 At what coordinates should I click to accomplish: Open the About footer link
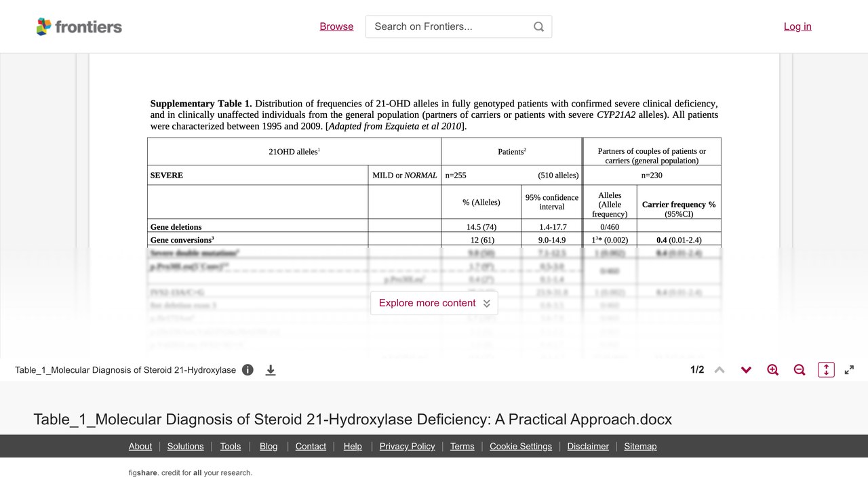click(x=140, y=446)
